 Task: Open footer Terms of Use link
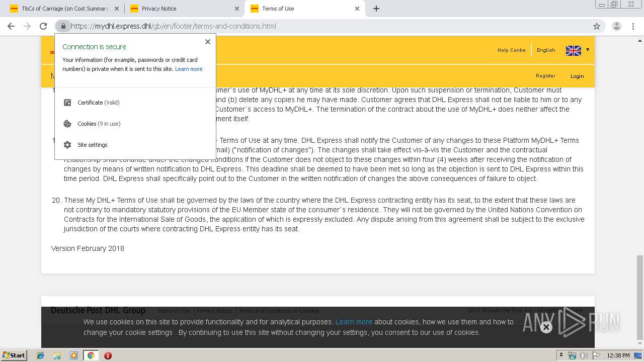[x=174, y=311]
